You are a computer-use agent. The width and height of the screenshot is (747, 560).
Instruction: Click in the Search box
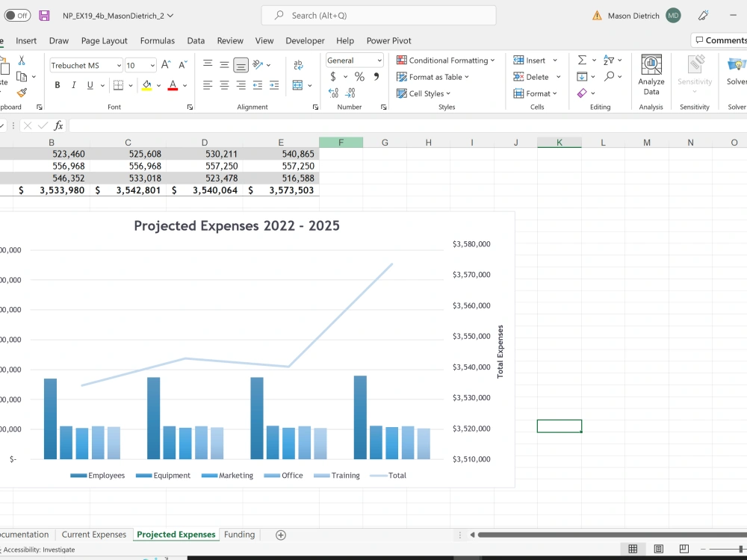(x=379, y=16)
